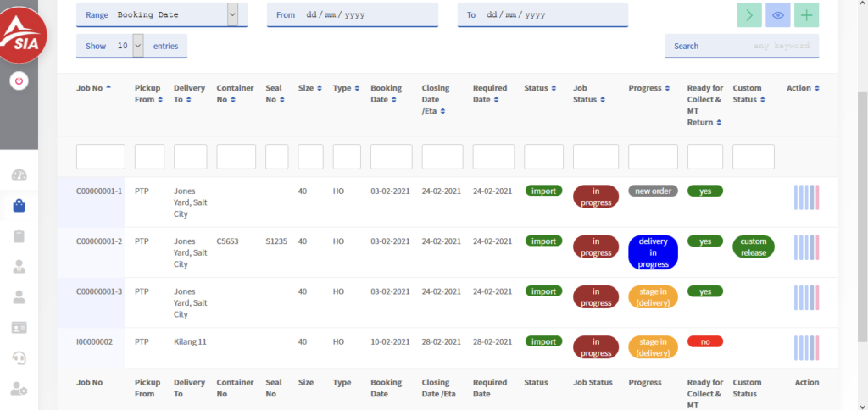Click the red power logout icon
This screenshot has width=868, height=410.
[19, 81]
